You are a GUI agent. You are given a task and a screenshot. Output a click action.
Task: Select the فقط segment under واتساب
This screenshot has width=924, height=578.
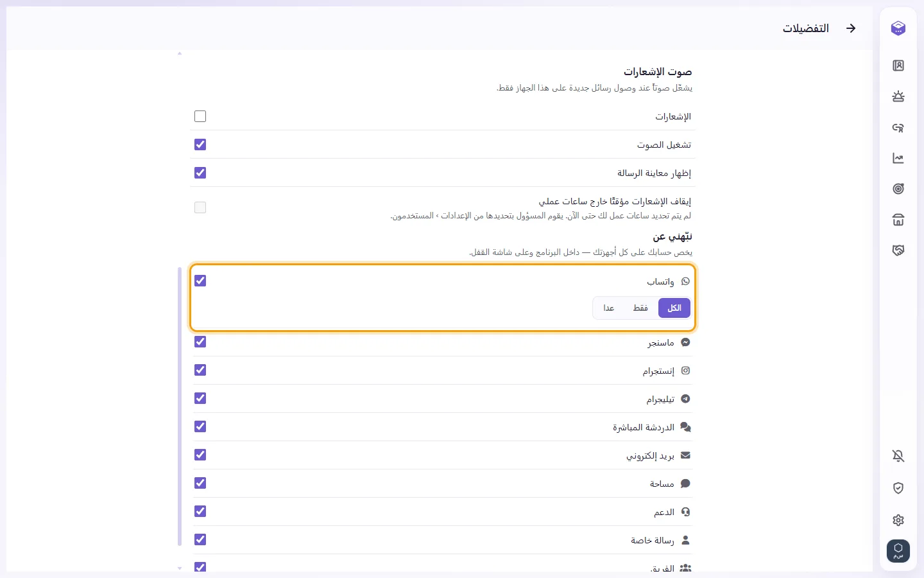[640, 308]
